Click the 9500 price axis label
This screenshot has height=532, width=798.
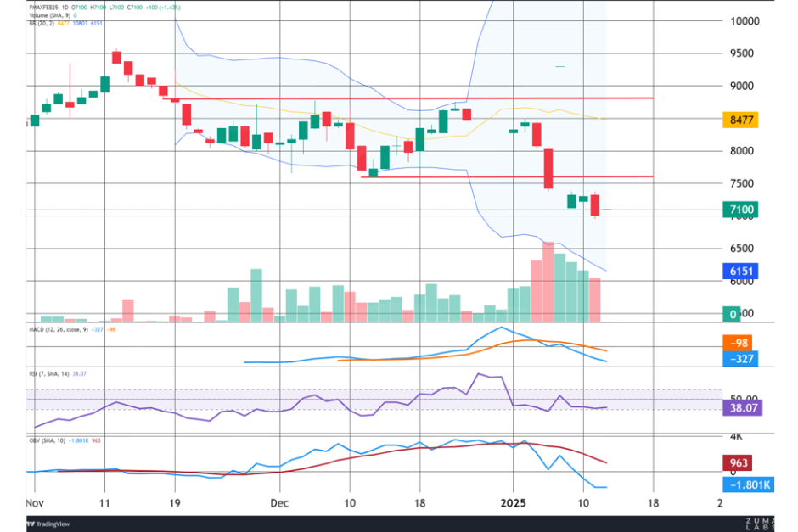(741, 53)
